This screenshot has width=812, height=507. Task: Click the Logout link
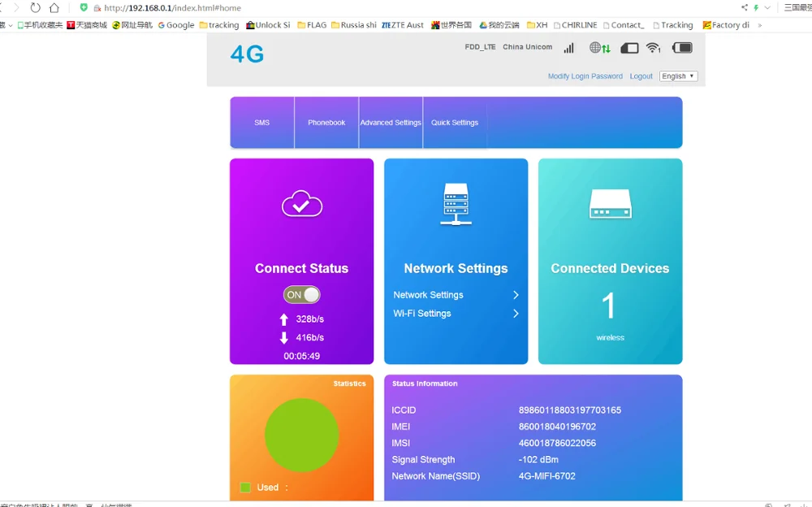tap(641, 76)
